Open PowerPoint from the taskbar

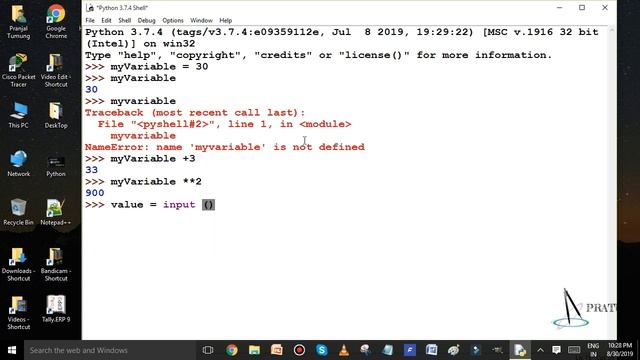[277, 350]
